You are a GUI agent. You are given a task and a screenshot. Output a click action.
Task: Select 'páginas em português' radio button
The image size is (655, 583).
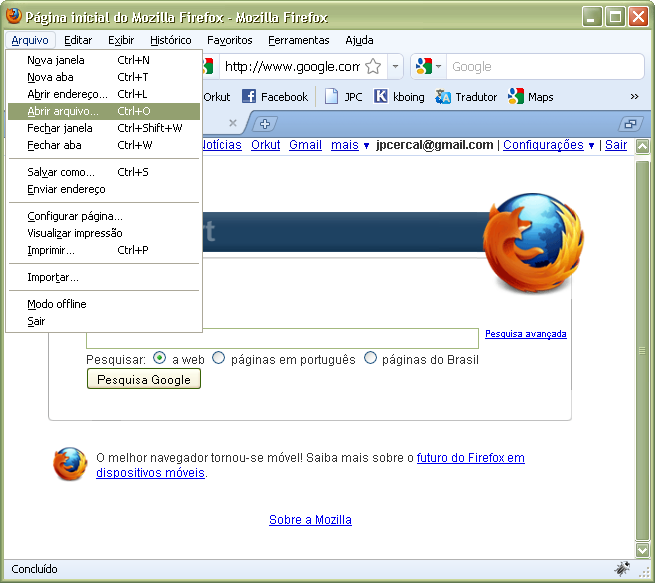pyautogui.click(x=218, y=358)
